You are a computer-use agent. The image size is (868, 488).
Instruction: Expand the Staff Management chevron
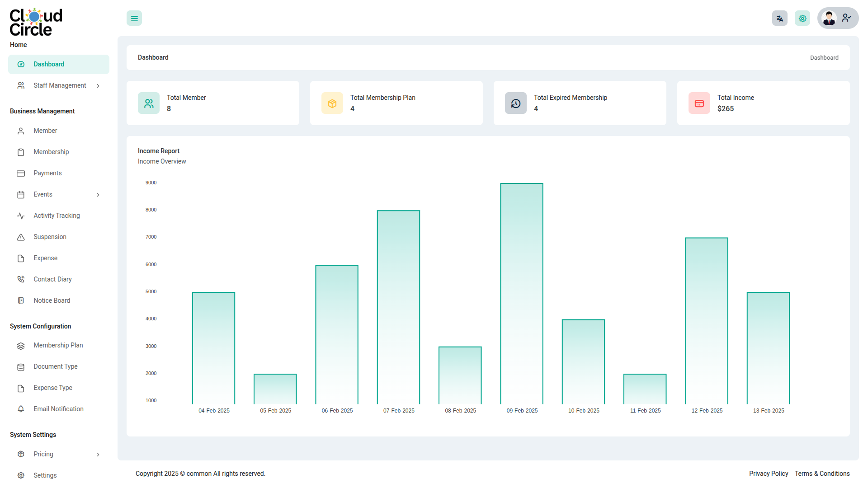(98, 86)
